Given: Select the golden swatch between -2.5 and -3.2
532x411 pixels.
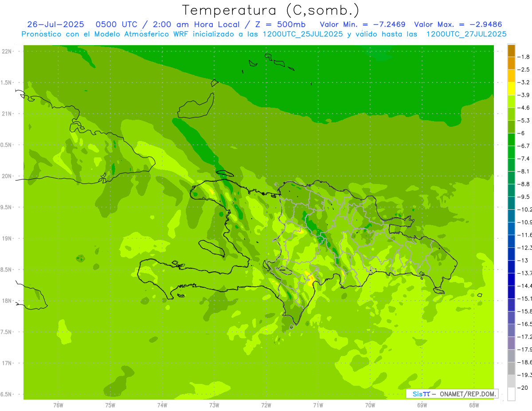Looking at the screenshot, I should [x=511, y=76].
